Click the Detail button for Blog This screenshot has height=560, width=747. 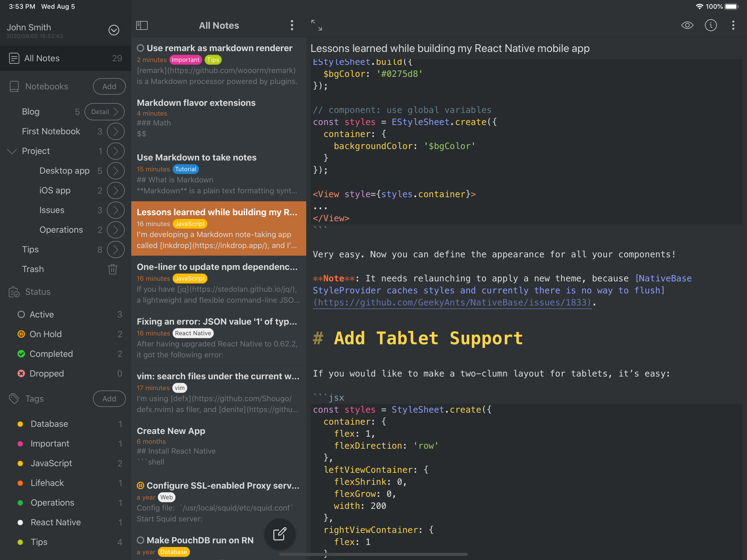[104, 112]
